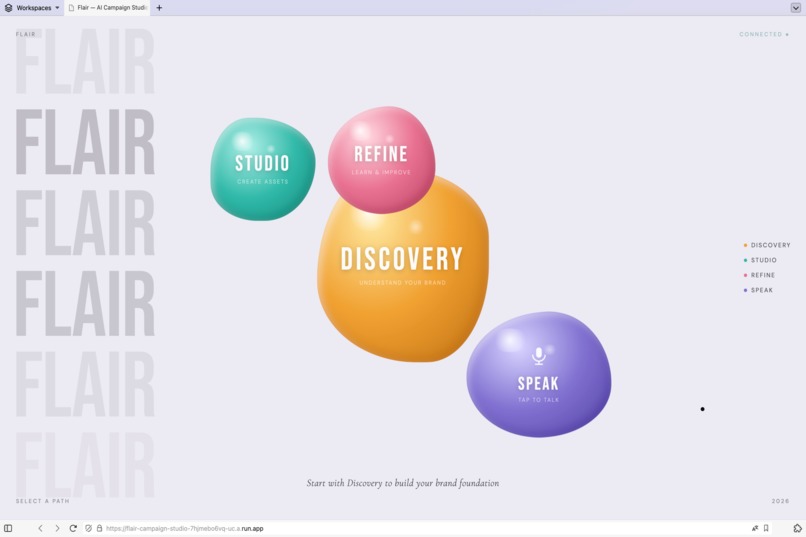Tap the Speak blob to talk

[x=539, y=375]
